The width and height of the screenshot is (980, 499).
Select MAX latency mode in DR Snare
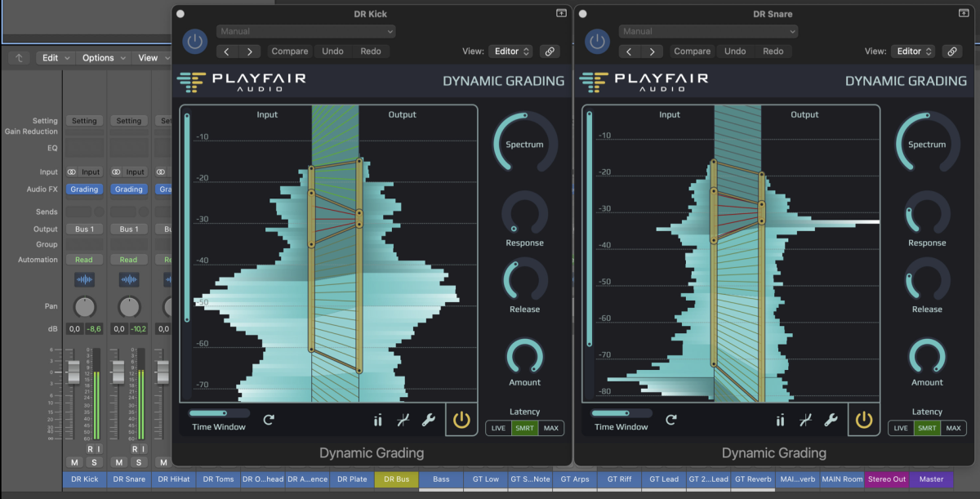coord(953,428)
